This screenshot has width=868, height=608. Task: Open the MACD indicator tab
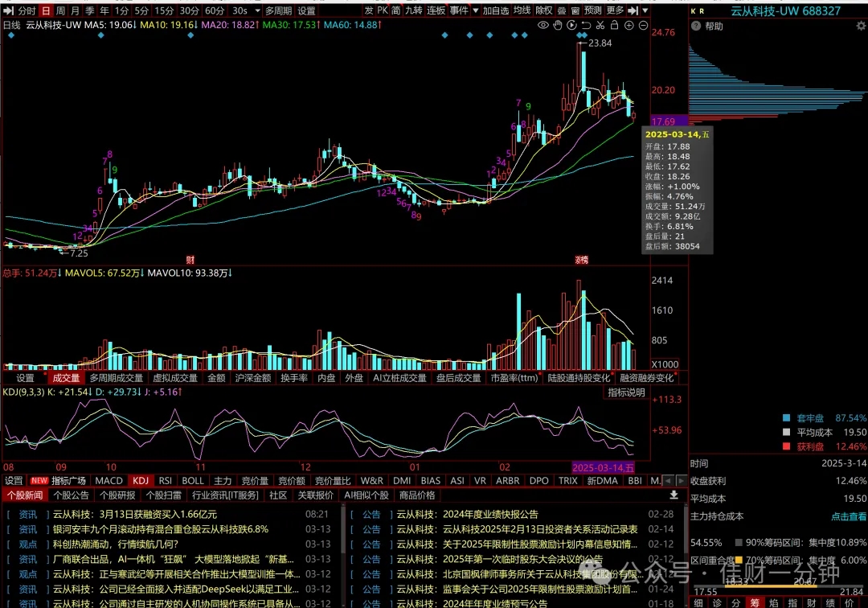(108, 481)
